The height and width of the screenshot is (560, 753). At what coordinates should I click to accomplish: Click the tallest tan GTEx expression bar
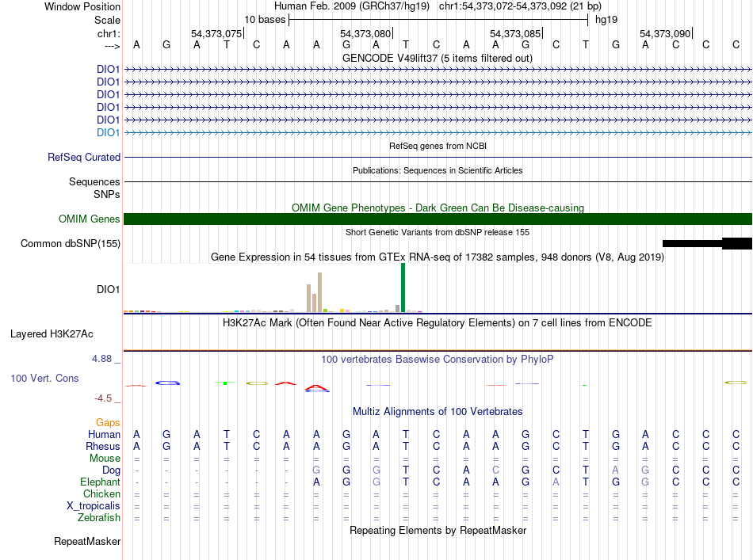[x=319, y=292]
